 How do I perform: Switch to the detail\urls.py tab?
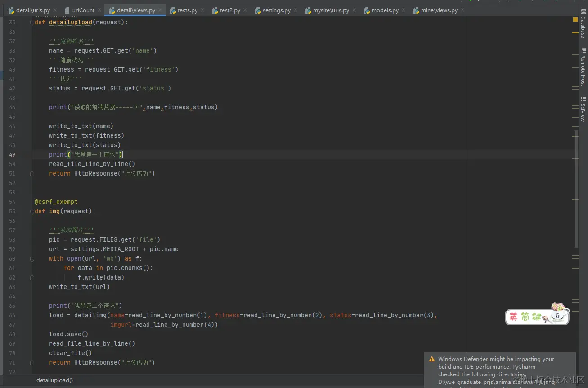[x=33, y=10]
